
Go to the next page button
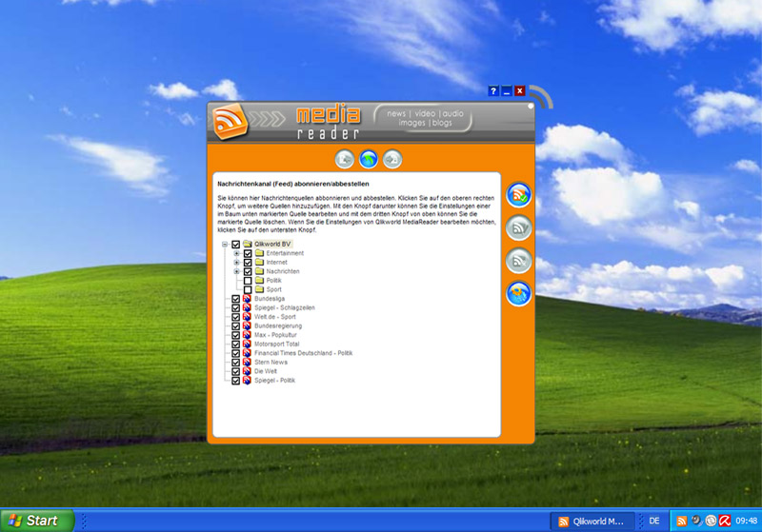[392, 159]
